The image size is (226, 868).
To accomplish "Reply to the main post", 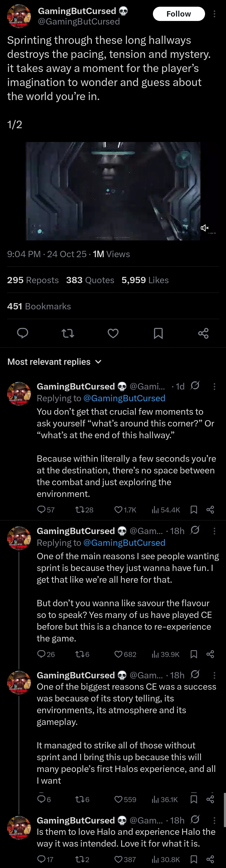I will point(23,333).
